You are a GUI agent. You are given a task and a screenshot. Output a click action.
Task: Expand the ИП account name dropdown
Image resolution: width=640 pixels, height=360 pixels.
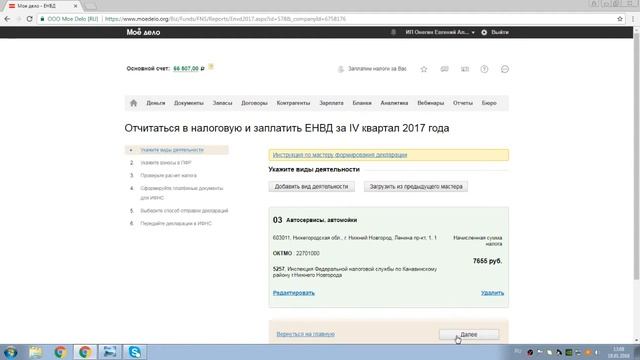(440, 32)
